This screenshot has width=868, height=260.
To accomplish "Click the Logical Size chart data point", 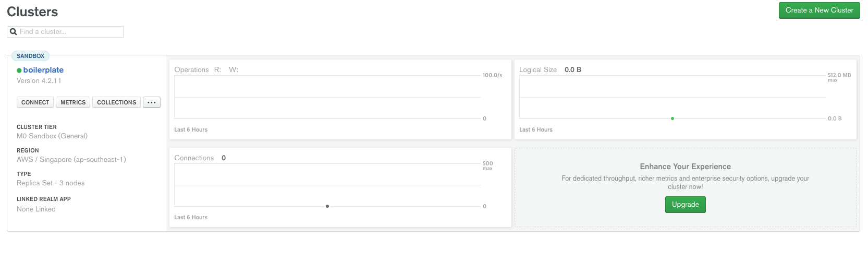I will click(x=673, y=119).
